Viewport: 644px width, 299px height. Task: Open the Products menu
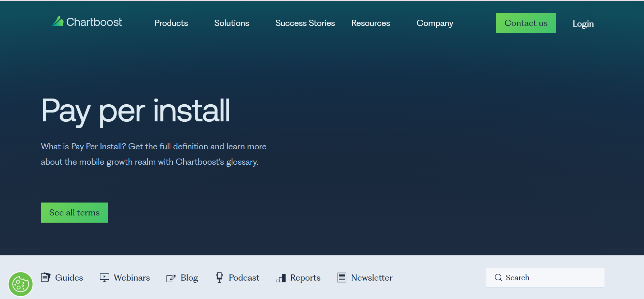[x=171, y=23]
